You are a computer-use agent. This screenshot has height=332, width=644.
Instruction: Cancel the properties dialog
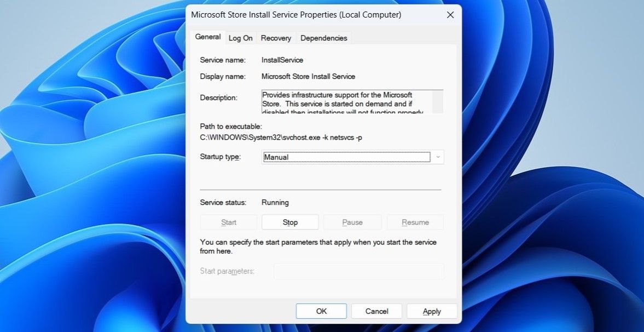(376, 311)
